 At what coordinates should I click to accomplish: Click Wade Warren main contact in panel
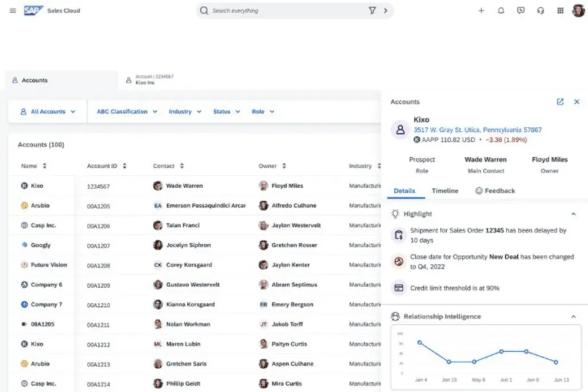(x=486, y=160)
